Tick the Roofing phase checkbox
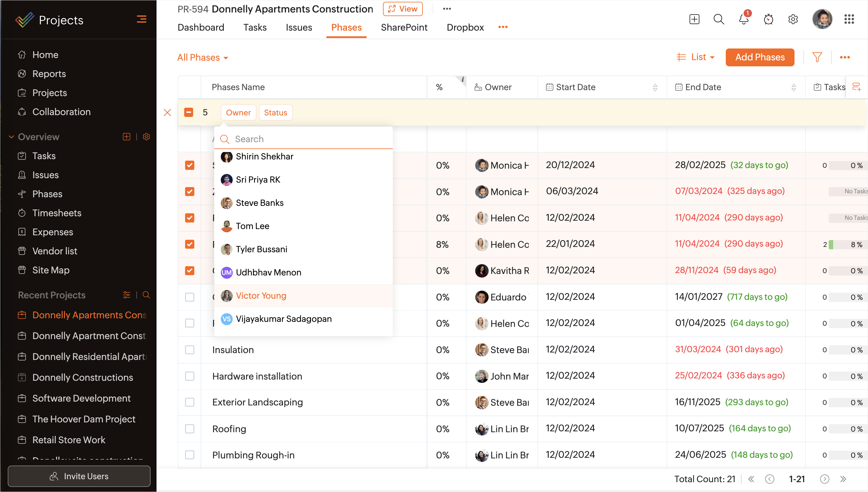Image resolution: width=868 pixels, height=492 pixels. 190,428
